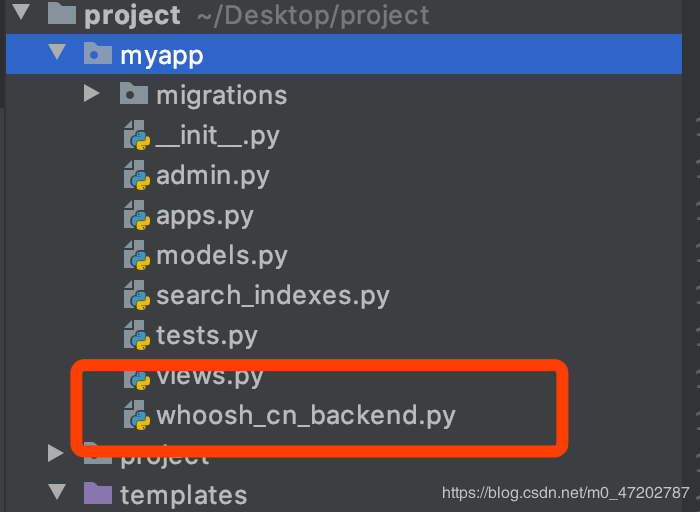
Task: Click the Python icon beside apps.py
Action: [136, 215]
